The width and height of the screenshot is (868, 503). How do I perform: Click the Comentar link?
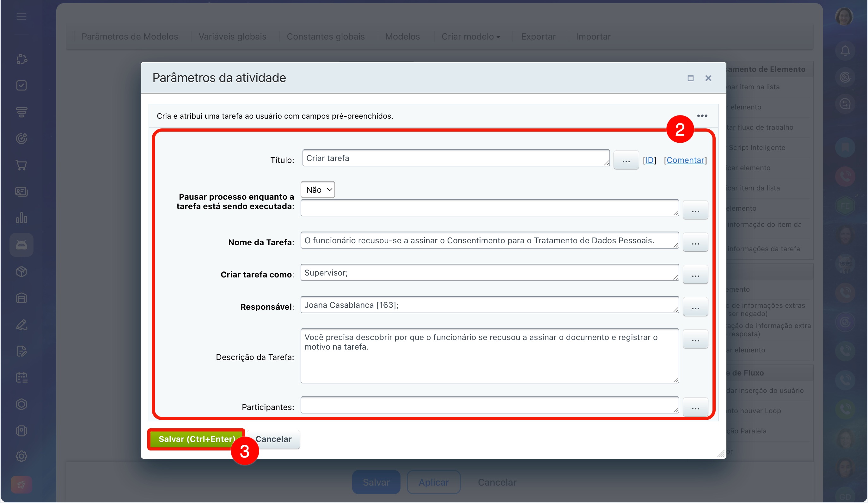685,160
